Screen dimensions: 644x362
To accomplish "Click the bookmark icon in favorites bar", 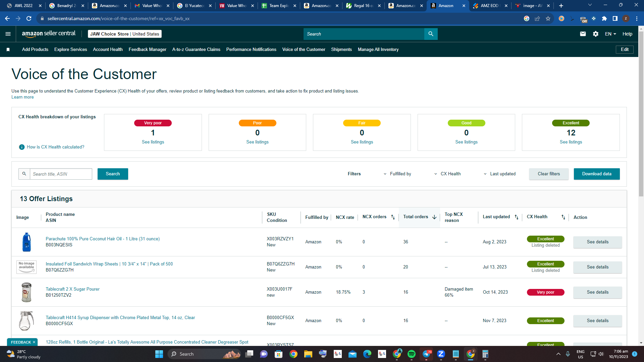I will click(8, 50).
